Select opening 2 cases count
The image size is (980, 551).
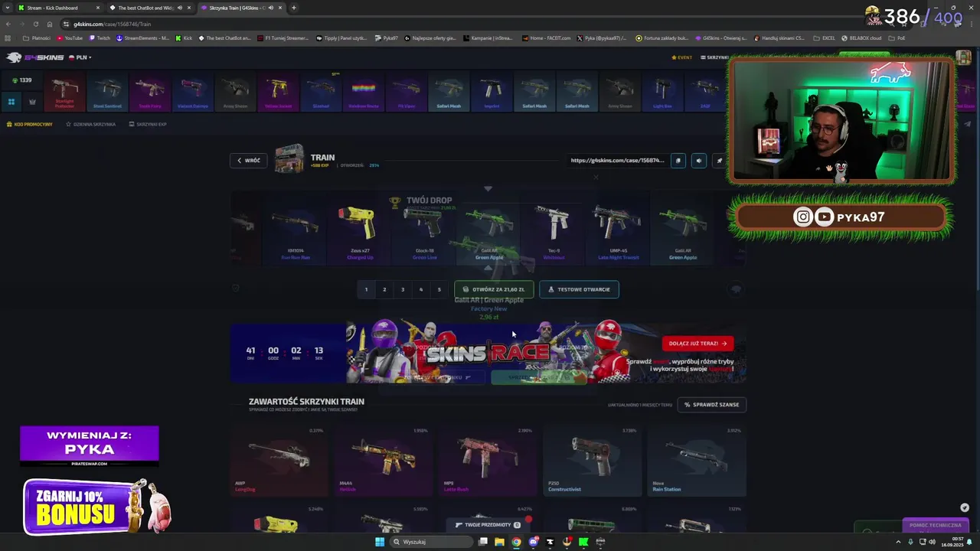point(384,289)
